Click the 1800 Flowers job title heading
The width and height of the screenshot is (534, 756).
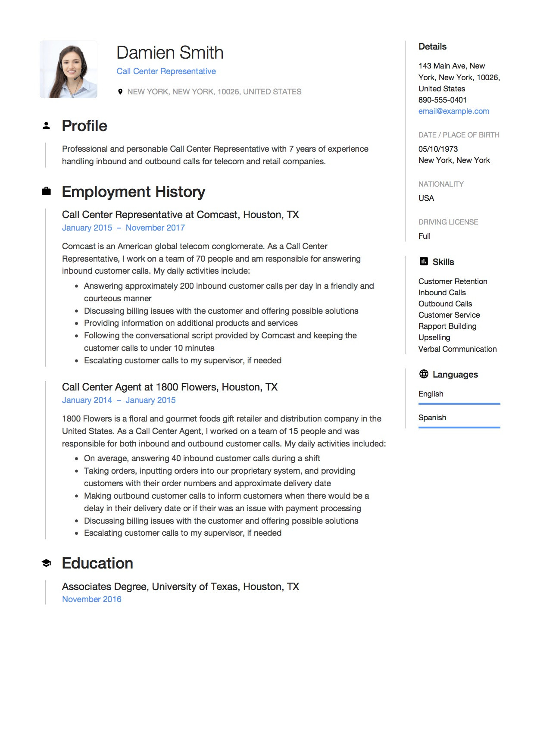169,387
